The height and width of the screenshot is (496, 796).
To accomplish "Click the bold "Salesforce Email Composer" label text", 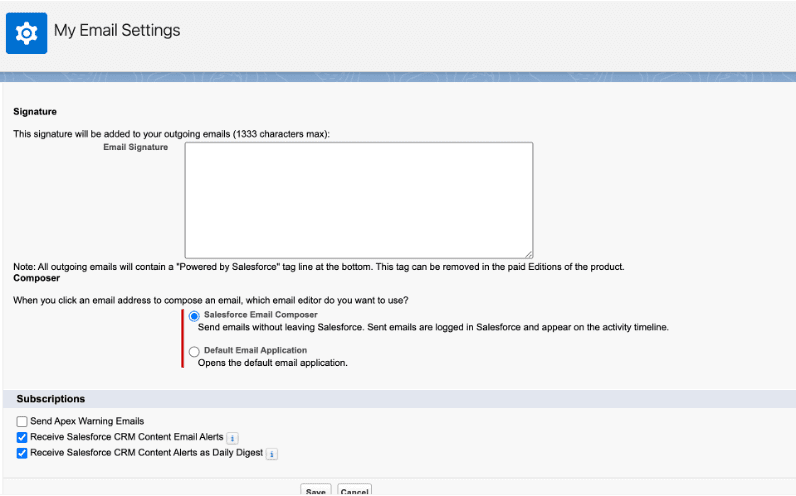I will point(259,315).
